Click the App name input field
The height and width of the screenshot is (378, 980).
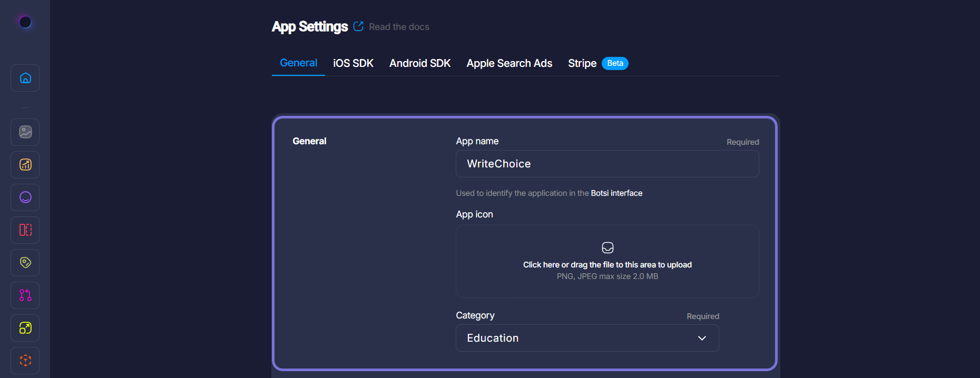pos(607,164)
